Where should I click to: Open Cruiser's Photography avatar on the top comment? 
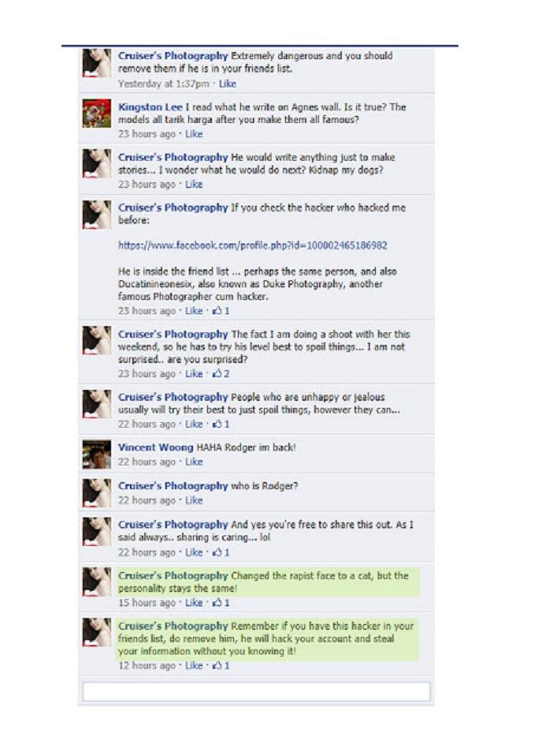point(96,63)
